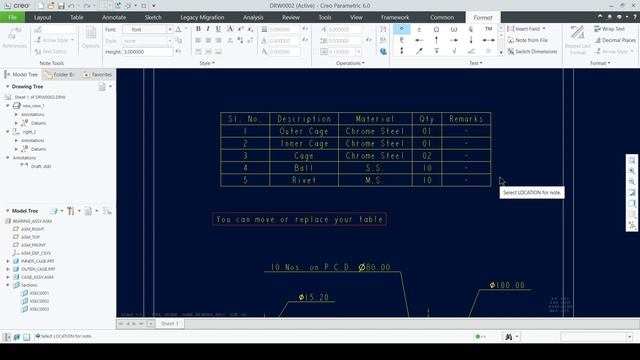Click Switch Dimensions button
640x360 pixels.
click(x=532, y=51)
